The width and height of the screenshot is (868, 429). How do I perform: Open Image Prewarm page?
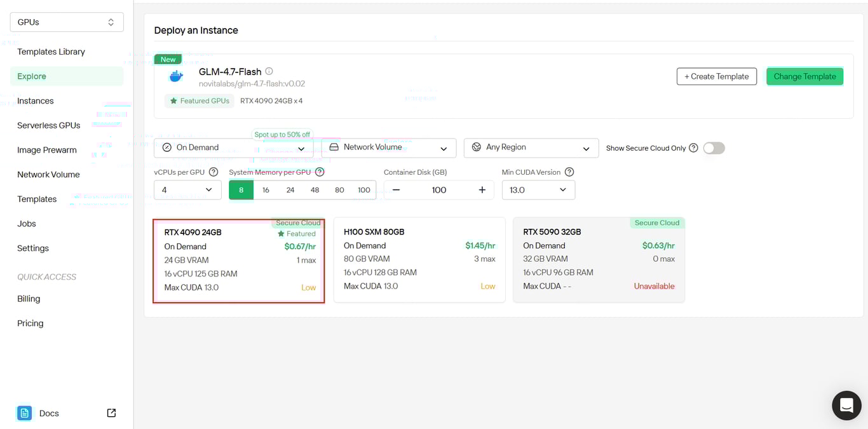click(47, 150)
